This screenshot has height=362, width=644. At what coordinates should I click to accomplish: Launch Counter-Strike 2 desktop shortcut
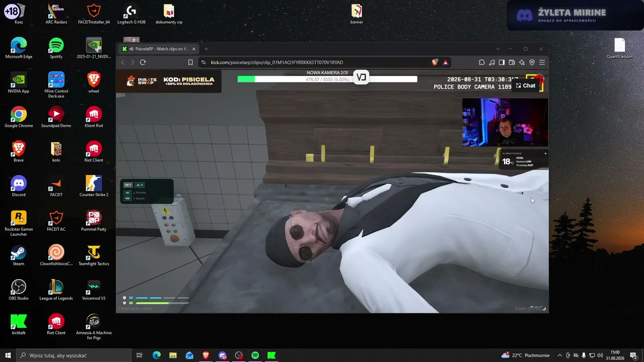tap(94, 187)
